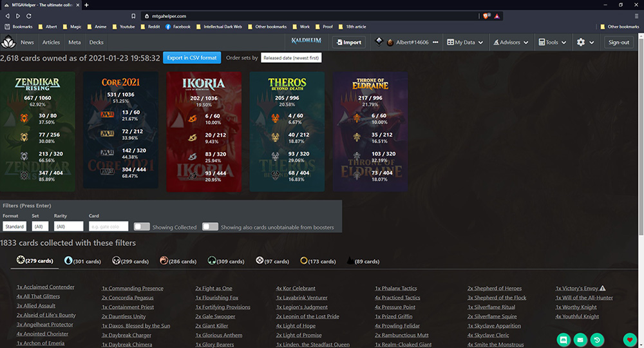This screenshot has height=348, width=644.
Task: Open the Format filter dropdown (Standard)
Action: [14, 226]
